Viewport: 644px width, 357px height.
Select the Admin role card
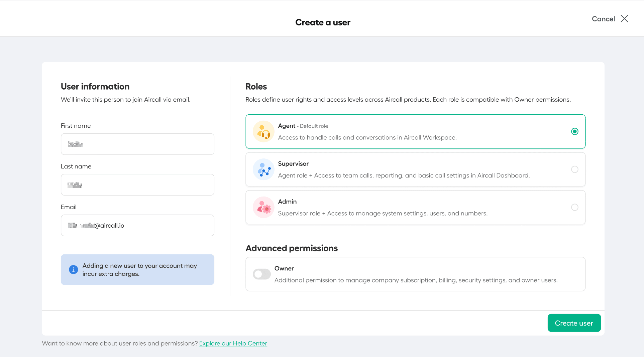415,207
